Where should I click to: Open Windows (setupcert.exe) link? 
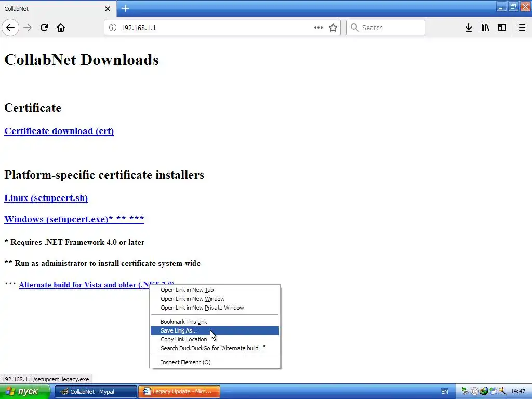click(x=74, y=219)
